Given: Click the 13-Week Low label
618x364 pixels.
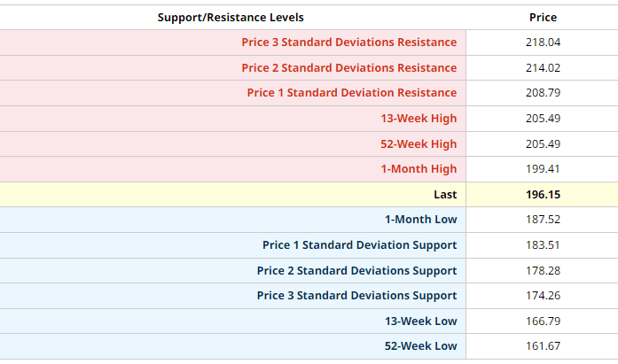Looking at the screenshot, I should (x=420, y=321).
